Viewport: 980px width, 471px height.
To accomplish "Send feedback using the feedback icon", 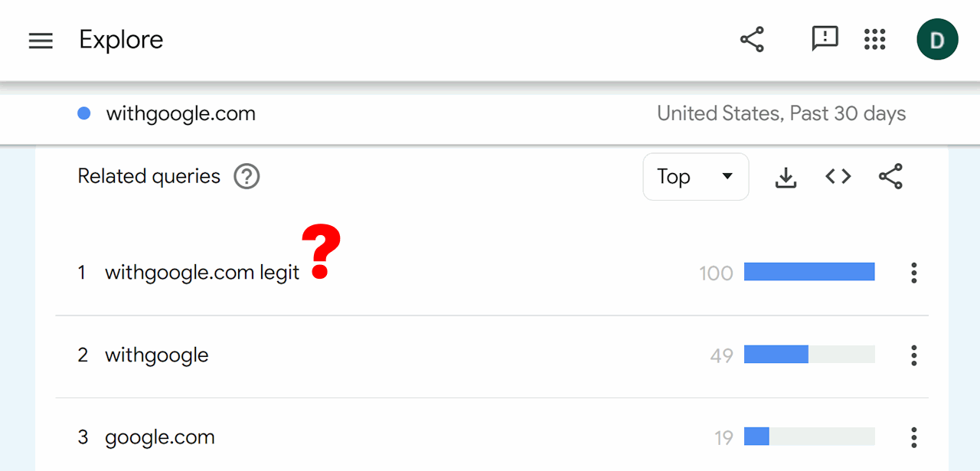I will coord(824,39).
